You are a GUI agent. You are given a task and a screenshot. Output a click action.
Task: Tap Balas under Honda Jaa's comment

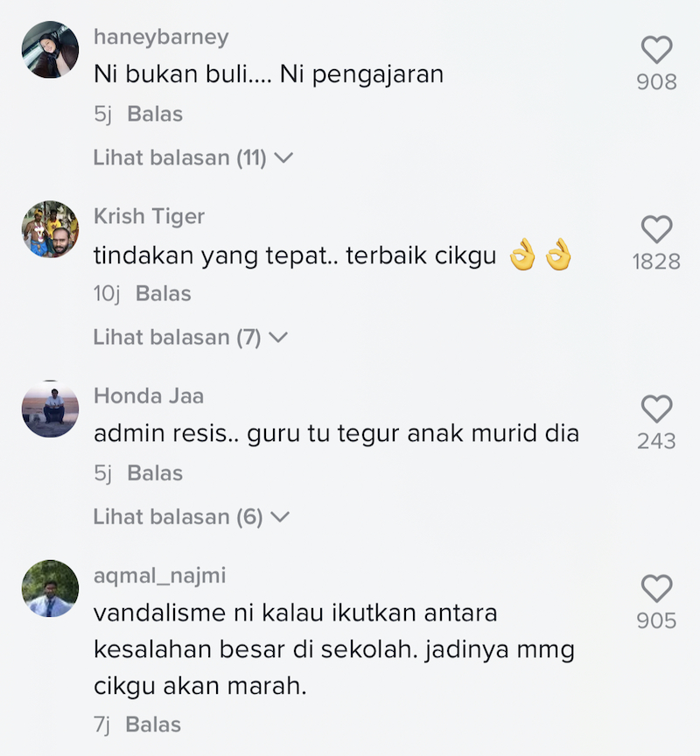pyautogui.click(x=155, y=473)
